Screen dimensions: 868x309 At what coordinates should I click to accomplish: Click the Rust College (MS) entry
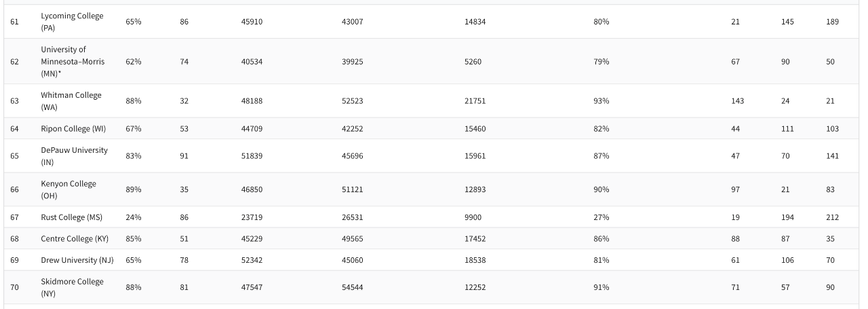72,217
